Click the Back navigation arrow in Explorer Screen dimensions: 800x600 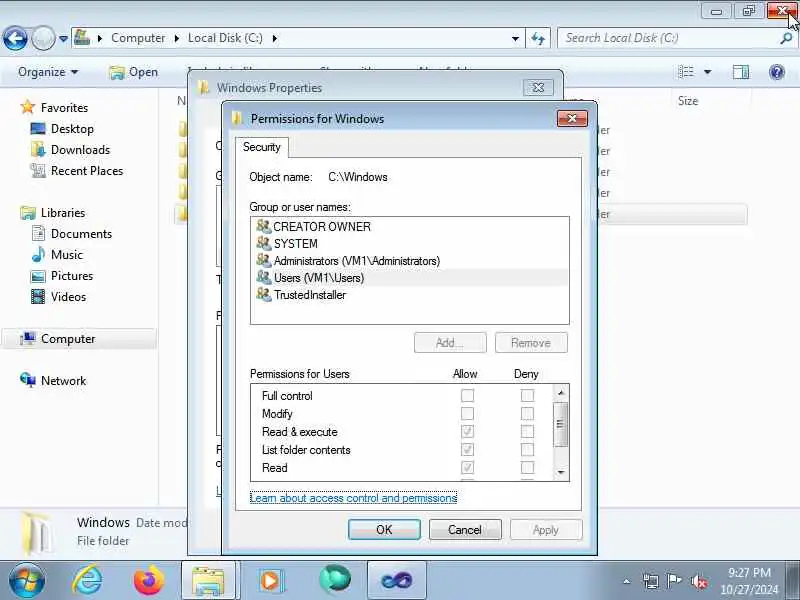pos(15,38)
